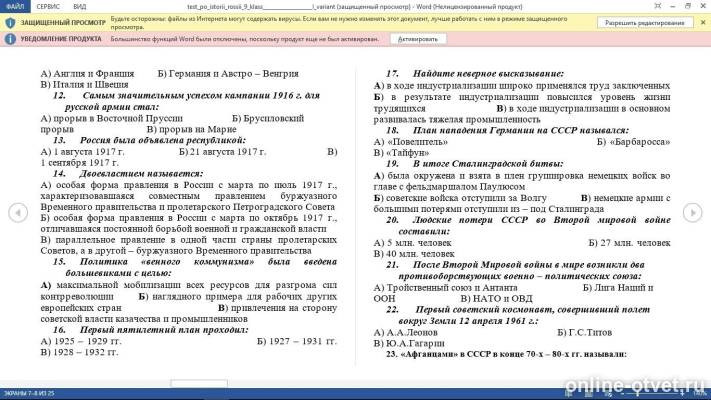Click answer Б) 1927 – 1931 гг.

(297, 341)
